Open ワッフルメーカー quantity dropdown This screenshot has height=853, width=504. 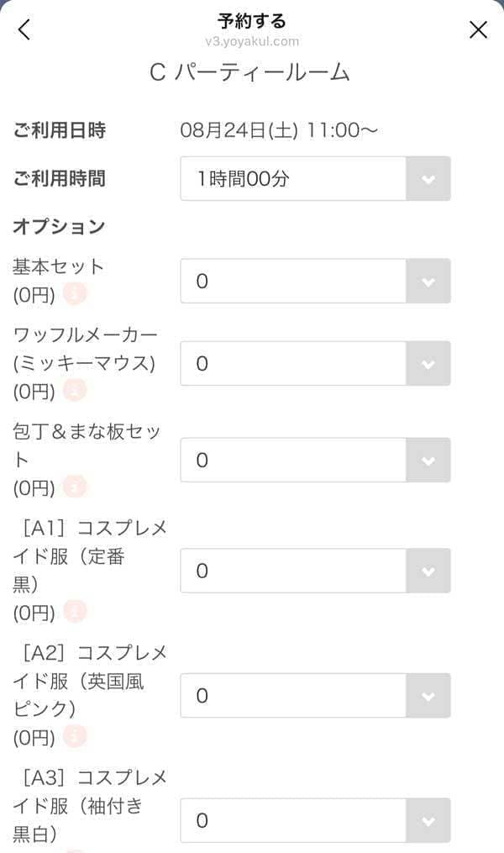tap(315, 363)
